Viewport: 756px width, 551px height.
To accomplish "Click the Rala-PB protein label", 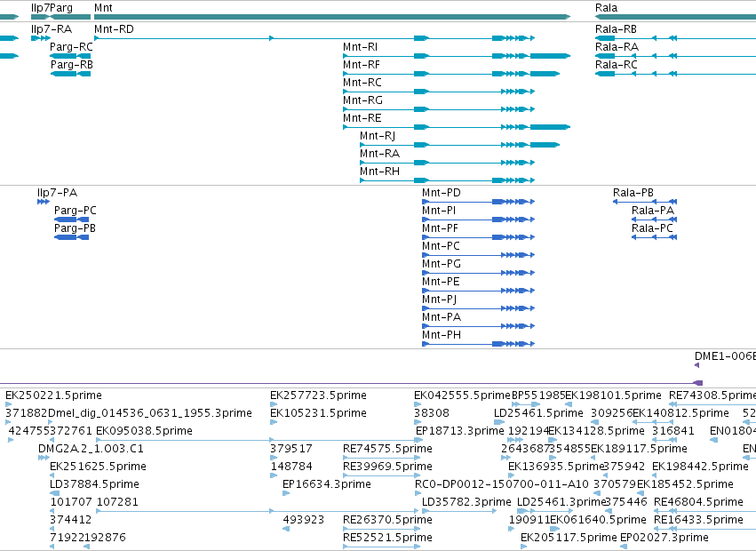I will point(633,193).
